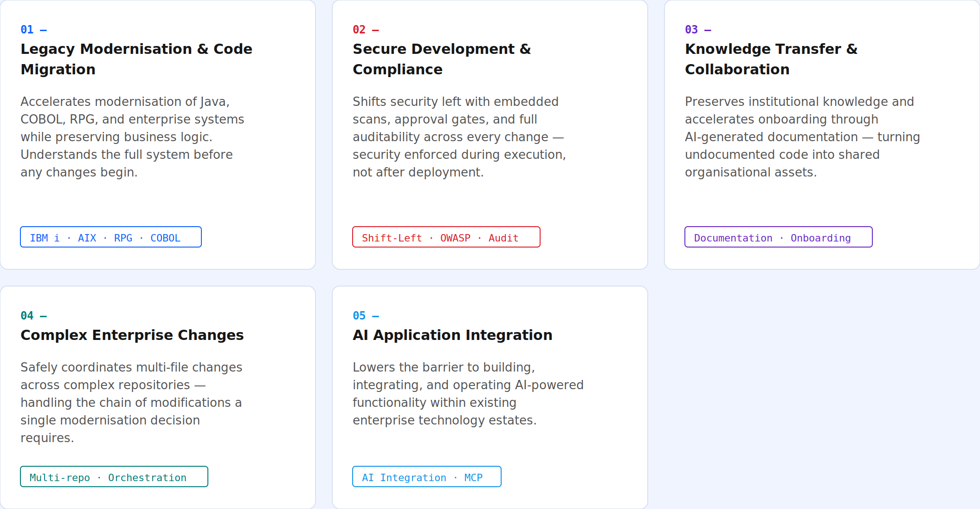
Task: Click the multi-file changes description paragraph
Action: [131, 402]
